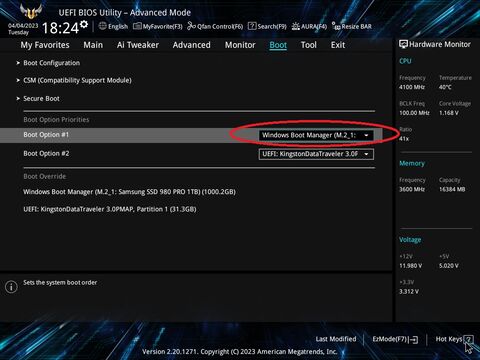This screenshot has width=480, height=360.
Task: Click the Hot Keys question-mark icon
Action: point(468,340)
